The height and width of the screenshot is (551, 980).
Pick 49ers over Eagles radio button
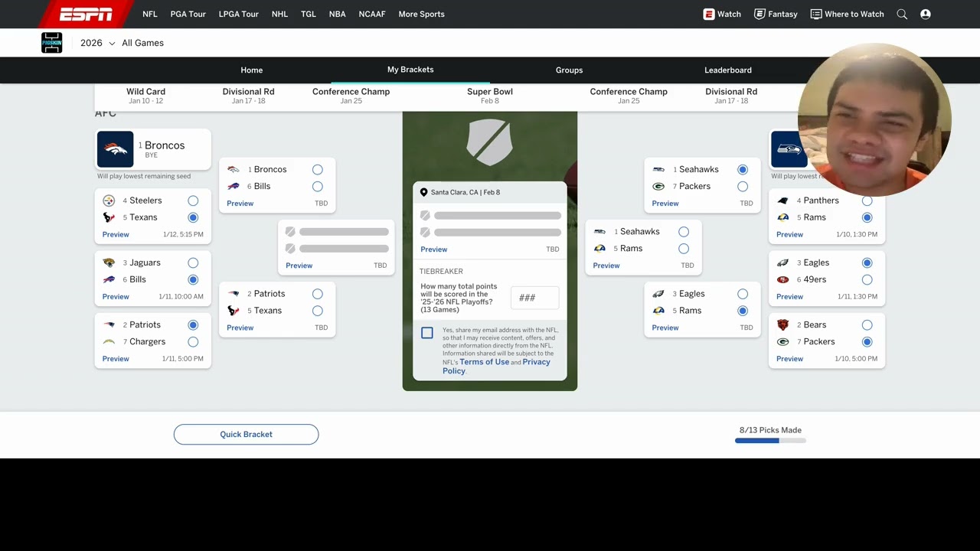tap(867, 279)
